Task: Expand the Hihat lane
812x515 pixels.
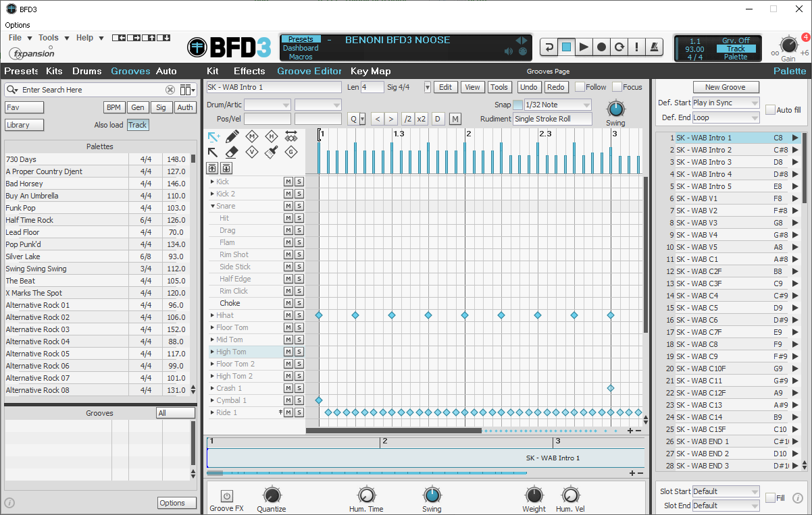Action: (x=213, y=315)
